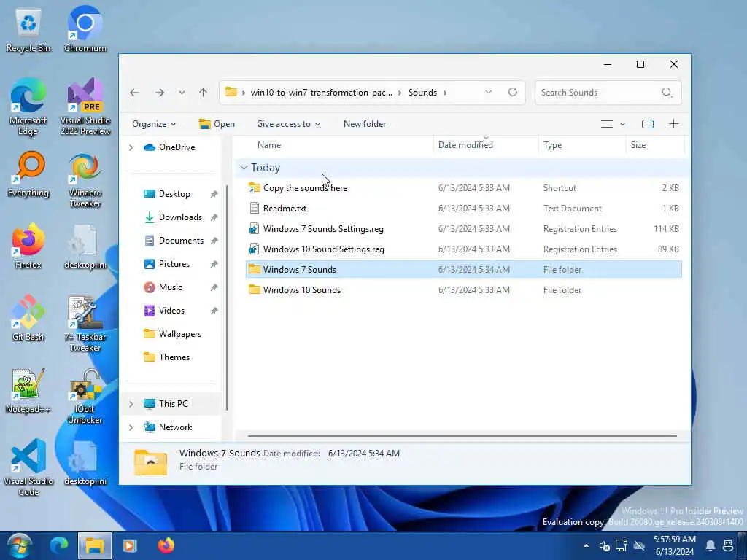Expand the This PC tree node
The width and height of the screenshot is (747, 560).
click(131, 404)
